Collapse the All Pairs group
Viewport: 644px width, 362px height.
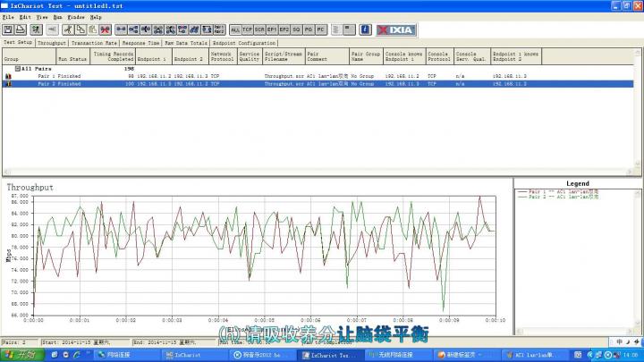(18, 69)
